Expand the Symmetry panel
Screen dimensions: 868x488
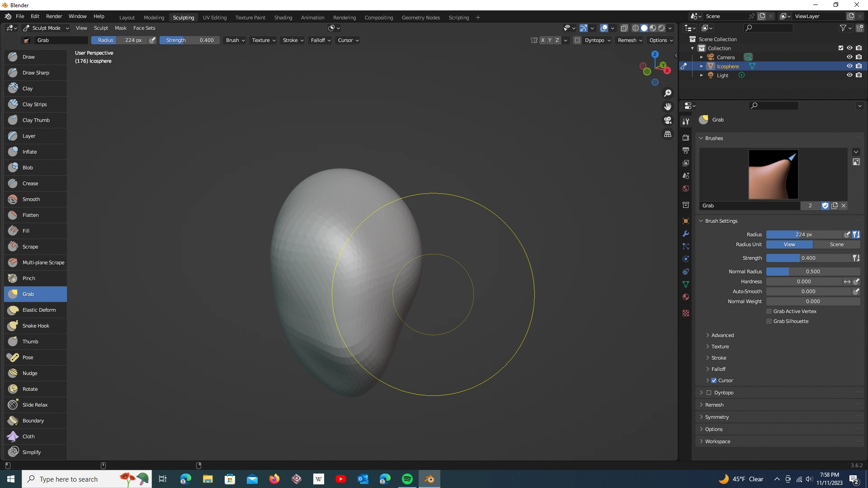[717, 417]
